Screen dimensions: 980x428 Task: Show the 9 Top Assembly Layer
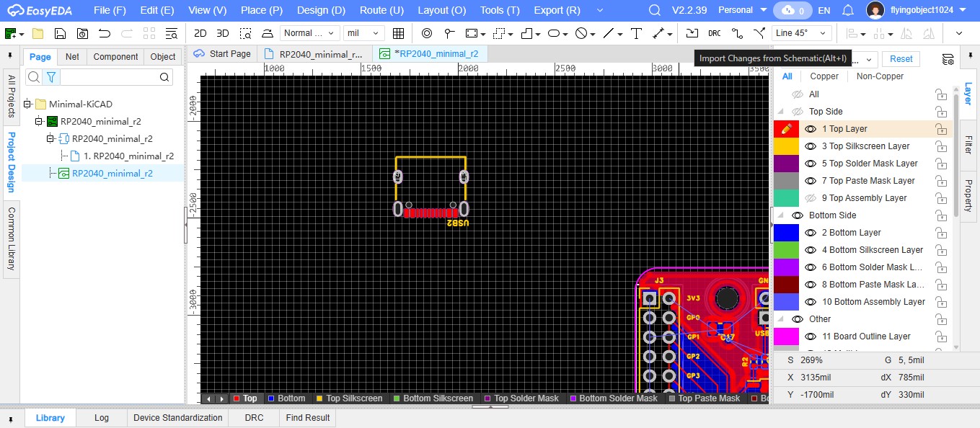pyautogui.click(x=811, y=198)
